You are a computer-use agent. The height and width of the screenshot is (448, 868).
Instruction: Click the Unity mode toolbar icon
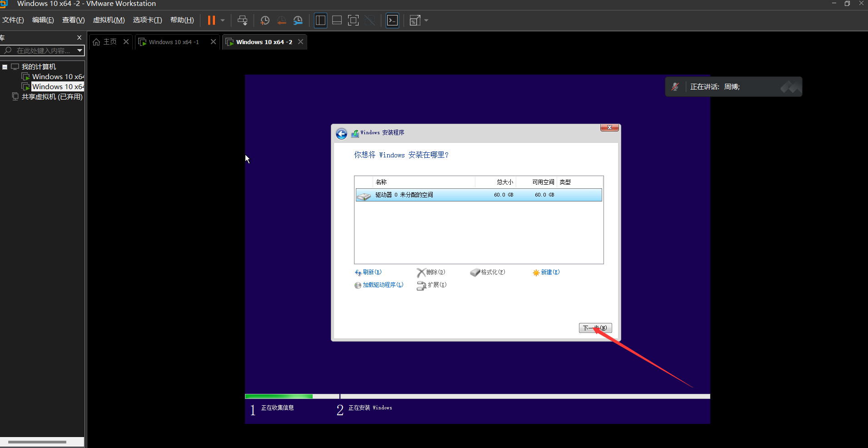coord(370,20)
